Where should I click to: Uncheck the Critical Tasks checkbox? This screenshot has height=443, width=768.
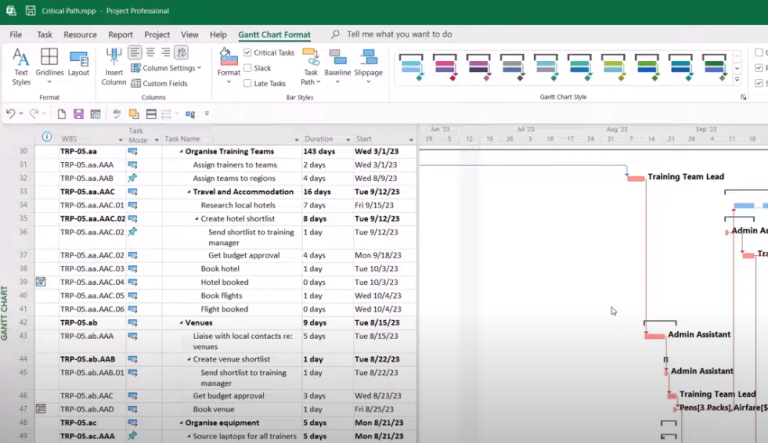[248, 52]
